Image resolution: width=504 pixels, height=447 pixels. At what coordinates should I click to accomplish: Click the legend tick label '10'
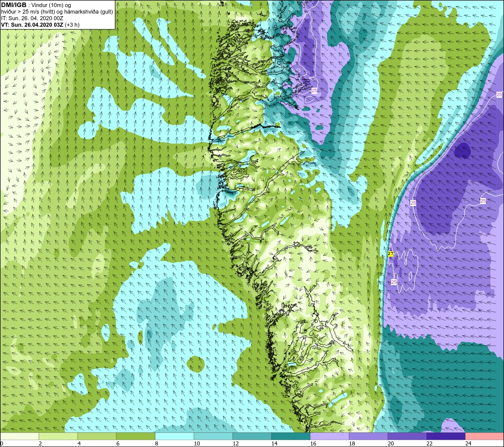(x=197, y=443)
